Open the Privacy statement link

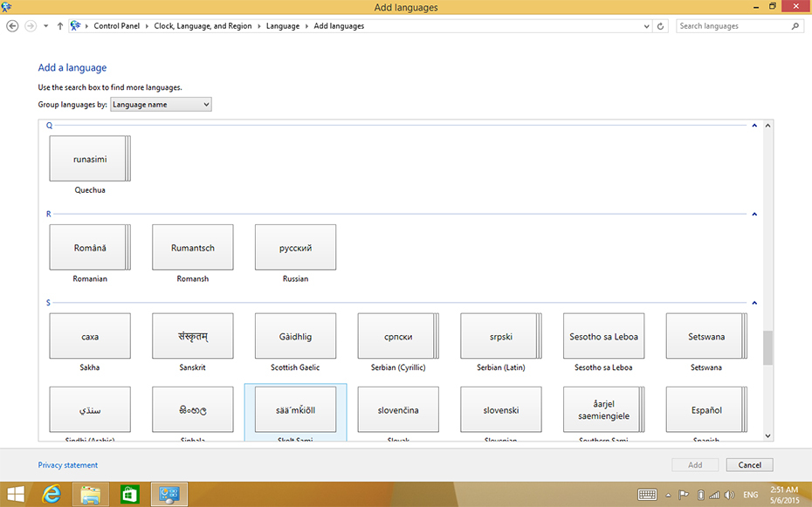pos(68,465)
